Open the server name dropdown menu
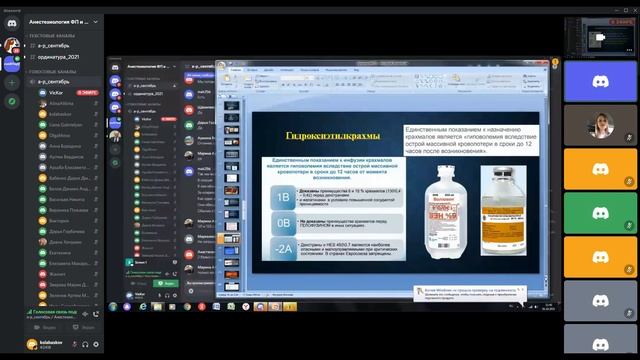 pos(64,22)
